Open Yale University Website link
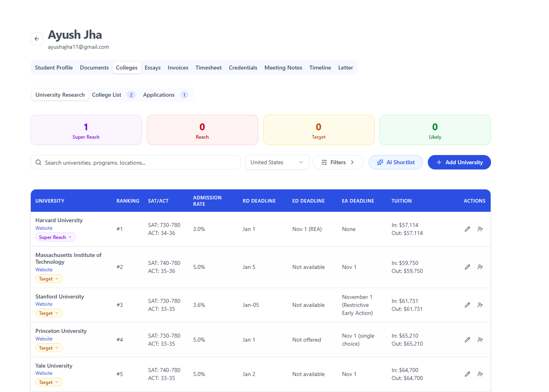Screen dimensions: 549x392 point(44,373)
